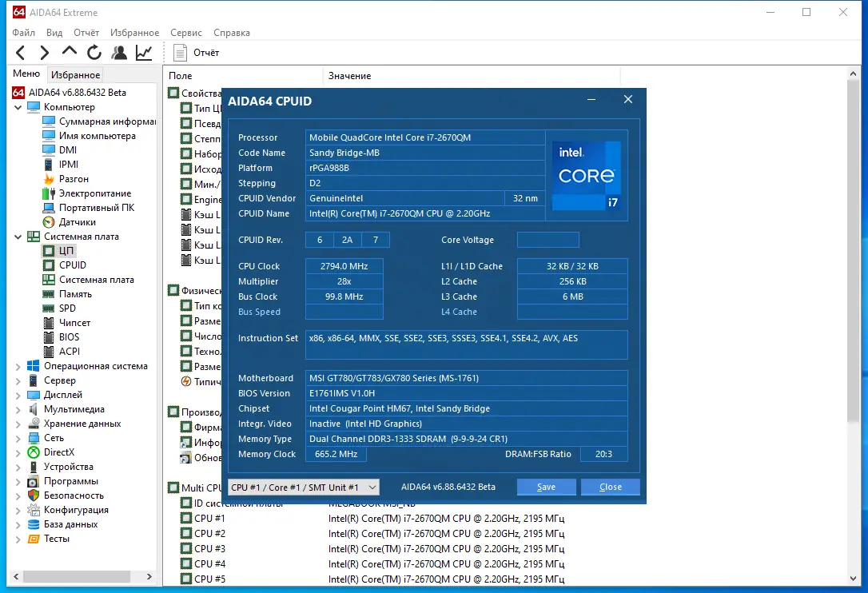Select Разгон item with flame icon
868x593 pixels.
(74, 179)
